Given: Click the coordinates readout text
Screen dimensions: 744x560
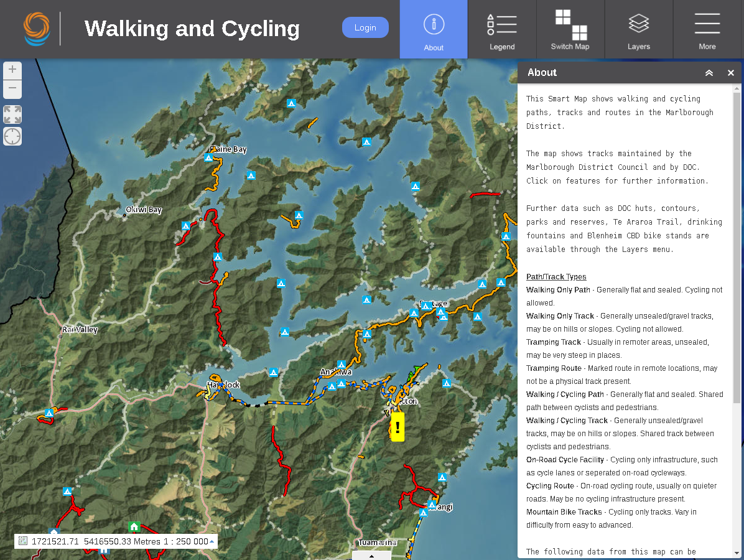Looking at the screenshot, I should point(96,541).
